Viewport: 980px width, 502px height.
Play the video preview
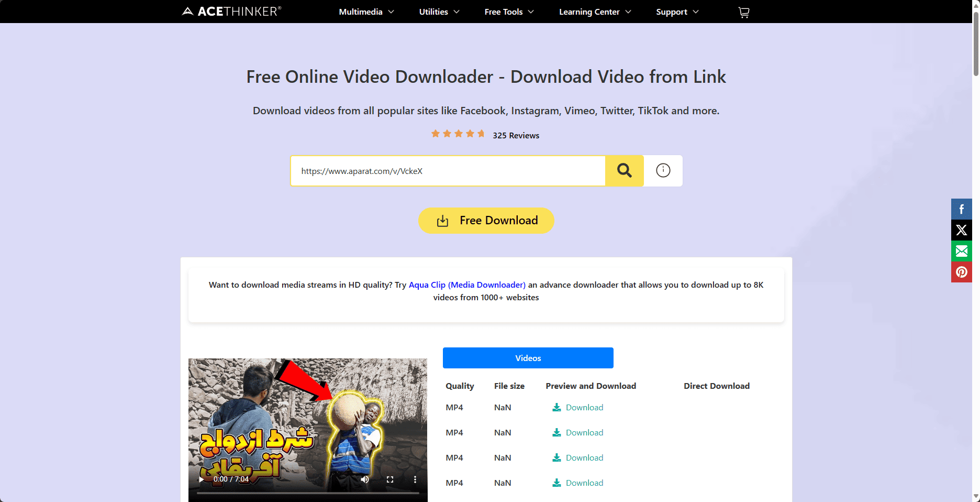(201, 479)
